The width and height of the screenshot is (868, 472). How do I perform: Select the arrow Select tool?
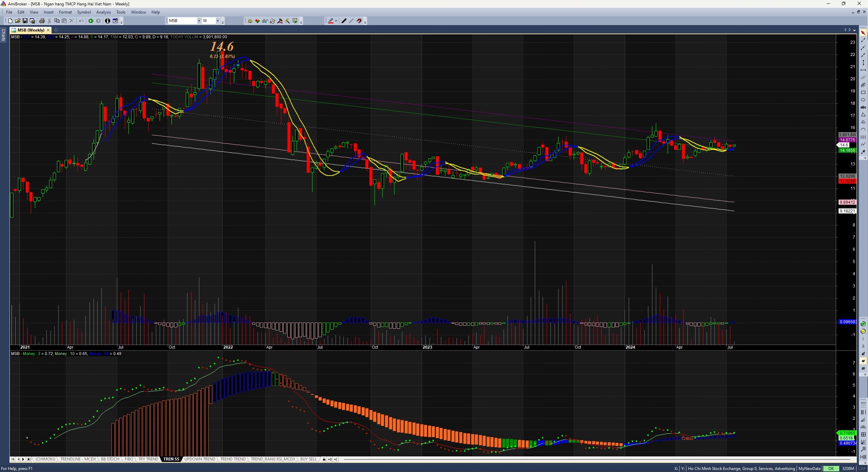[863, 33]
